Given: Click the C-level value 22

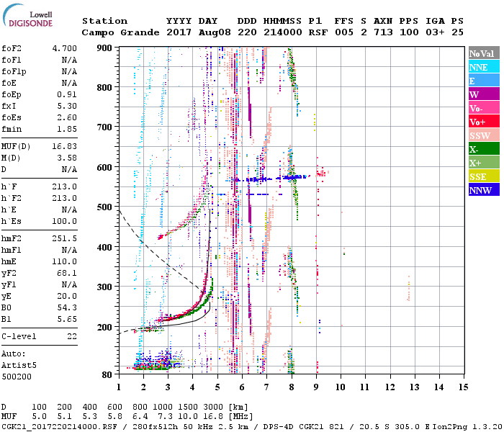Looking at the screenshot, I should click(72, 336).
